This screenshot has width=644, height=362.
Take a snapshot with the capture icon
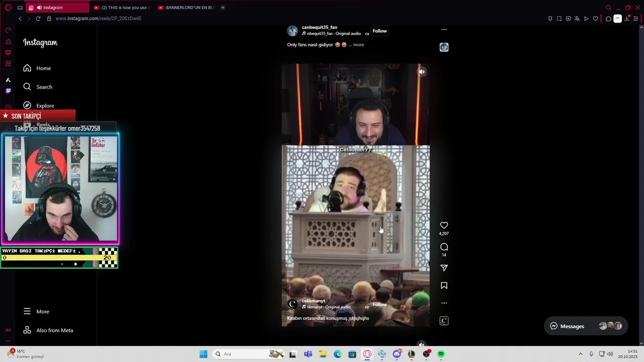click(x=559, y=19)
